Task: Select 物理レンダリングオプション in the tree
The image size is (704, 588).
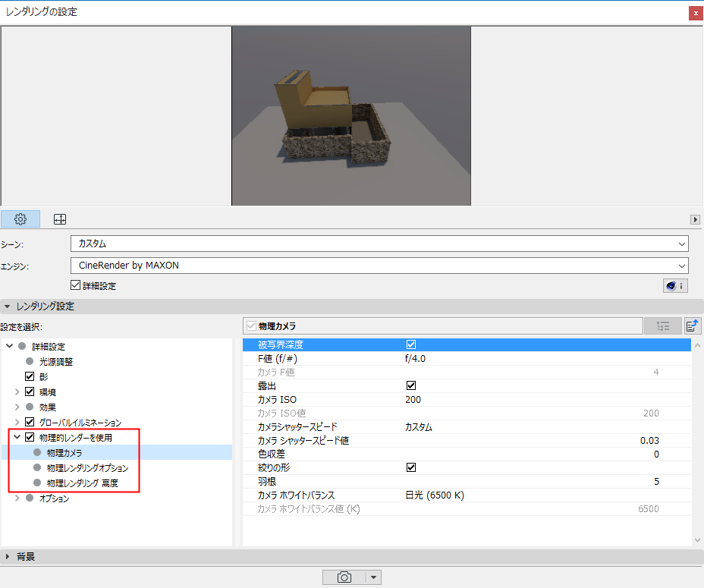Action: [x=87, y=468]
